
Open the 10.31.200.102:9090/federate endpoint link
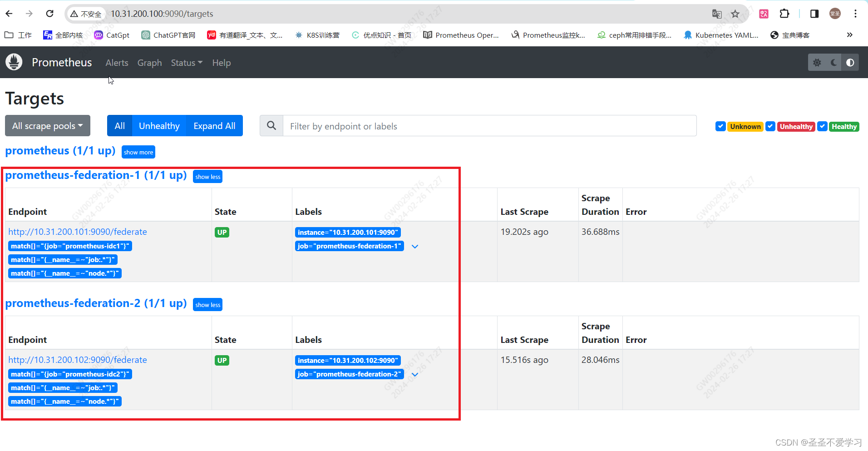[78, 360]
